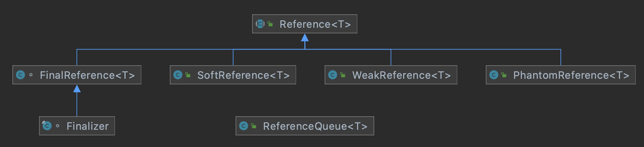The width and height of the screenshot is (644, 147).
Task: Click the class icon on PhantomReference<T>
Action: pos(494,75)
